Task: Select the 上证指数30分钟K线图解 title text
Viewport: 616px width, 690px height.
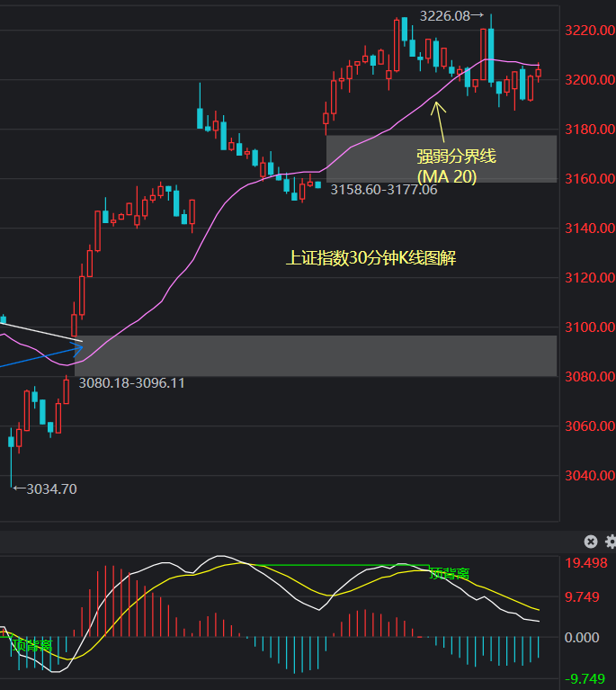Action: click(370, 259)
